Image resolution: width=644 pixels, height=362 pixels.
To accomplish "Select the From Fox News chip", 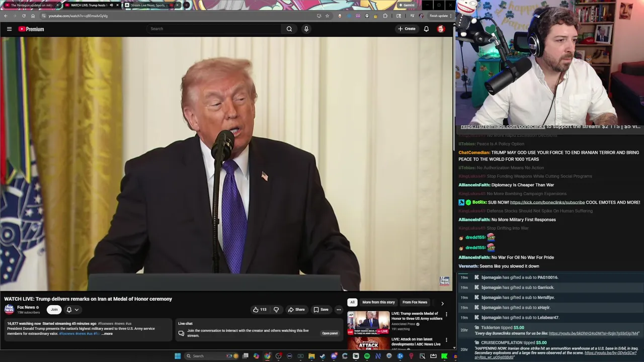I will pyautogui.click(x=415, y=302).
